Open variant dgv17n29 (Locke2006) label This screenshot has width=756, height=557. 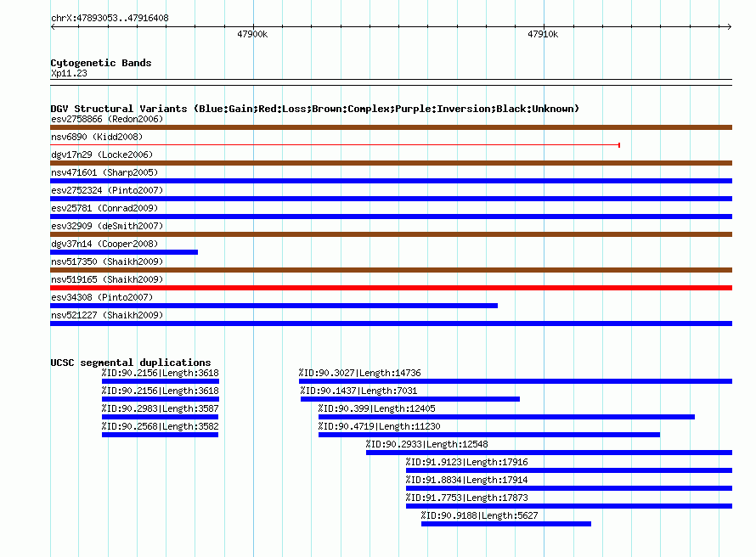102,155
